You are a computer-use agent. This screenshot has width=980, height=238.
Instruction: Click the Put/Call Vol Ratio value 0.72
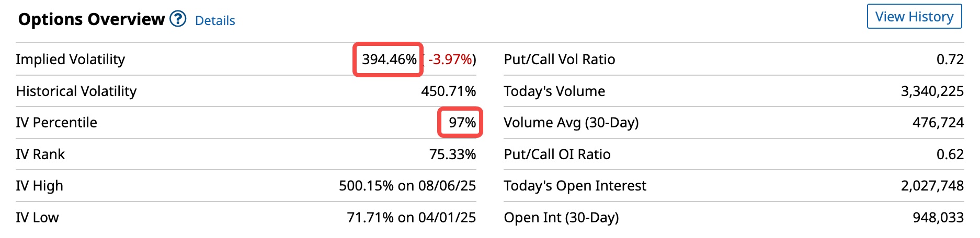point(950,59)
